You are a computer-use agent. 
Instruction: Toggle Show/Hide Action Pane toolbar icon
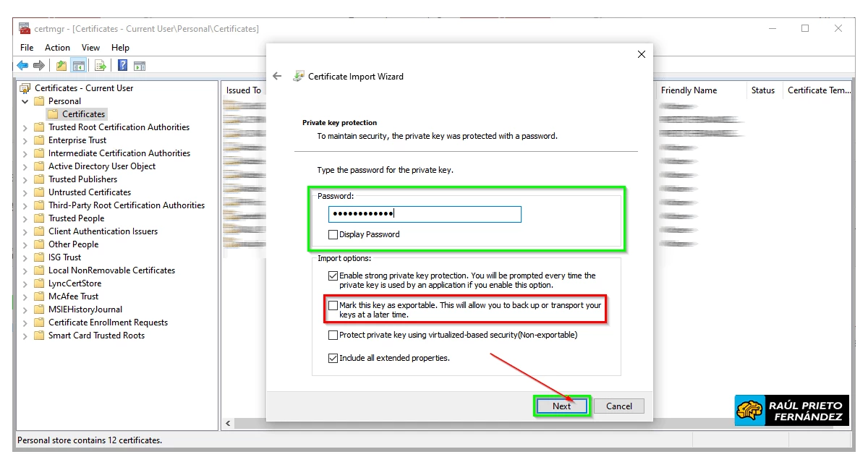140,66
